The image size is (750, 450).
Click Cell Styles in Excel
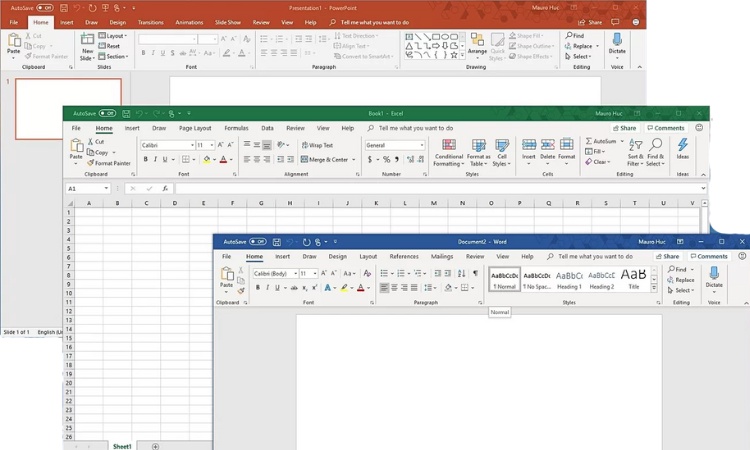click(x=502, y=153)
